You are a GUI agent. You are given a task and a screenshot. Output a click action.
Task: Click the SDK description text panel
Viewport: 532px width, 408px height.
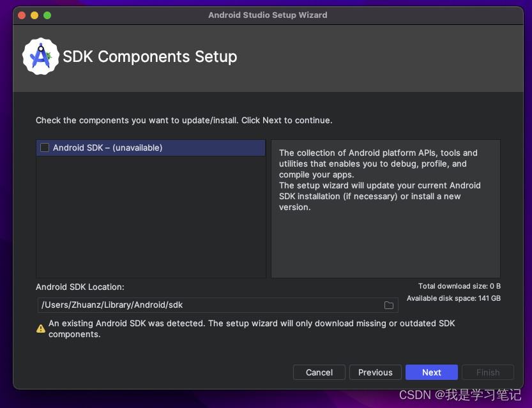[x=386, y=209]
